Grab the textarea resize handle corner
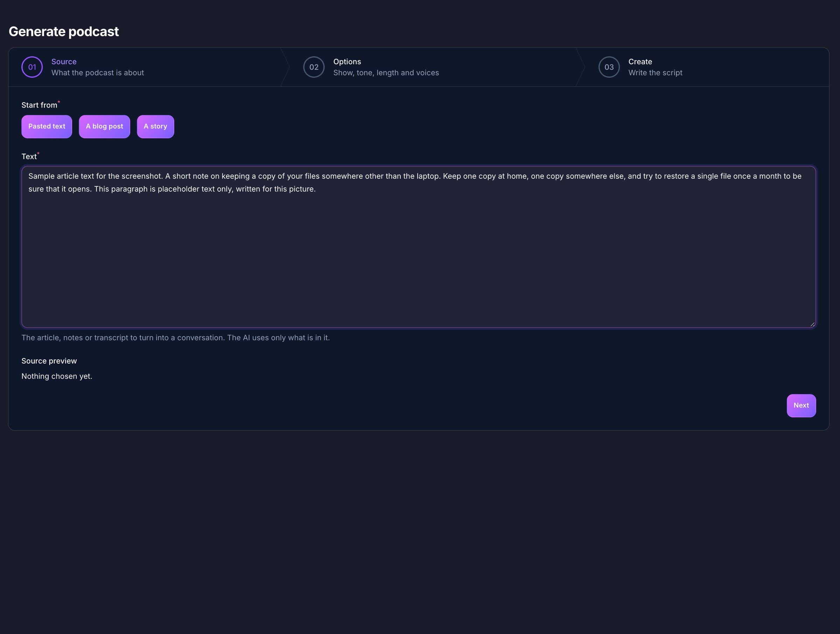The height and width of the screenshot is (634, 840). (x=812, y=324)
